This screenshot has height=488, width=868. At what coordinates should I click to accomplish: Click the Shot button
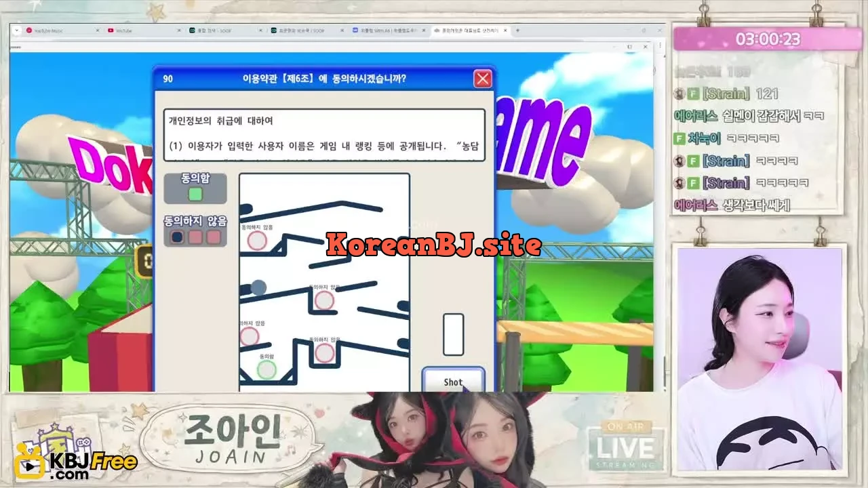click(453, 381)
